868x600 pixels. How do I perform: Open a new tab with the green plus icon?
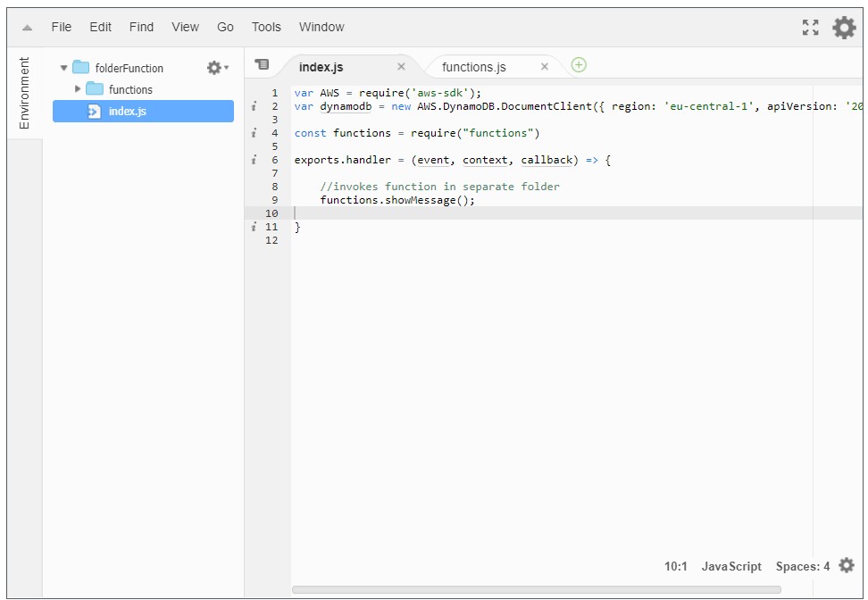click(x=579, y=65)
